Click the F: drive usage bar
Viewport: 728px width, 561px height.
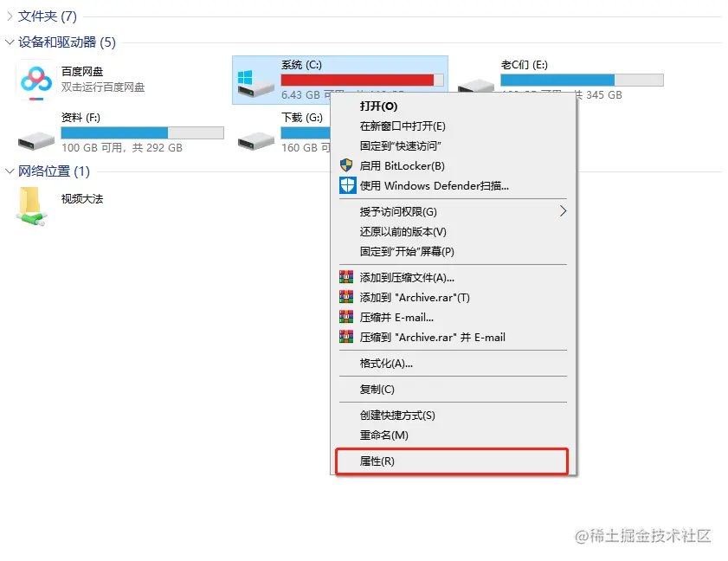tap(142, 132)
